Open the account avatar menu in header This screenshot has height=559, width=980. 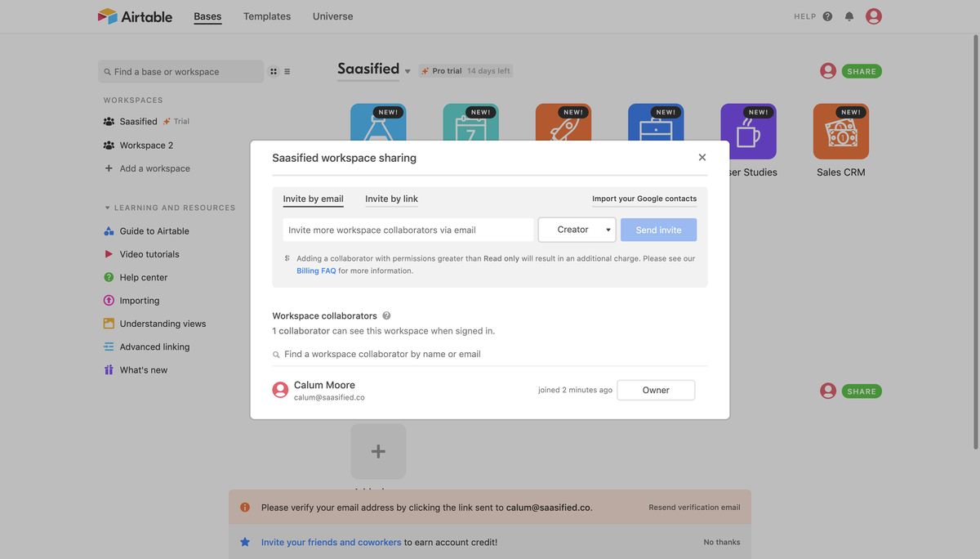[x=874, y=16]
